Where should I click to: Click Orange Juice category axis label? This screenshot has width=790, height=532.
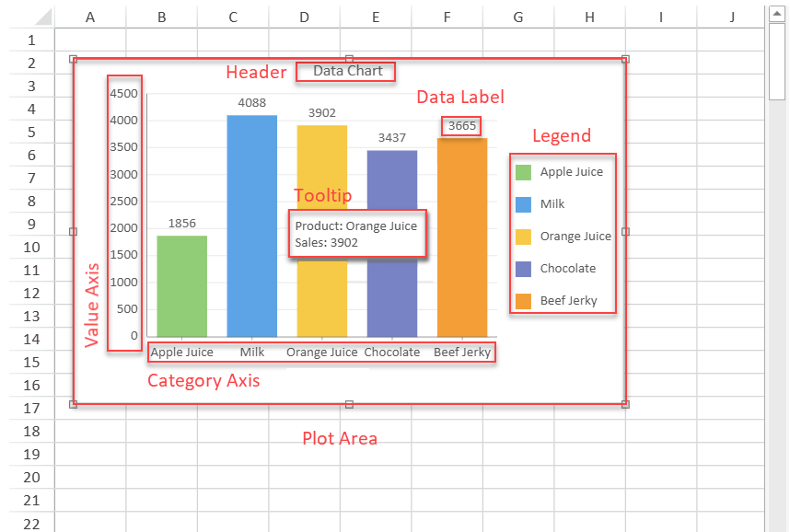[322, 353]
